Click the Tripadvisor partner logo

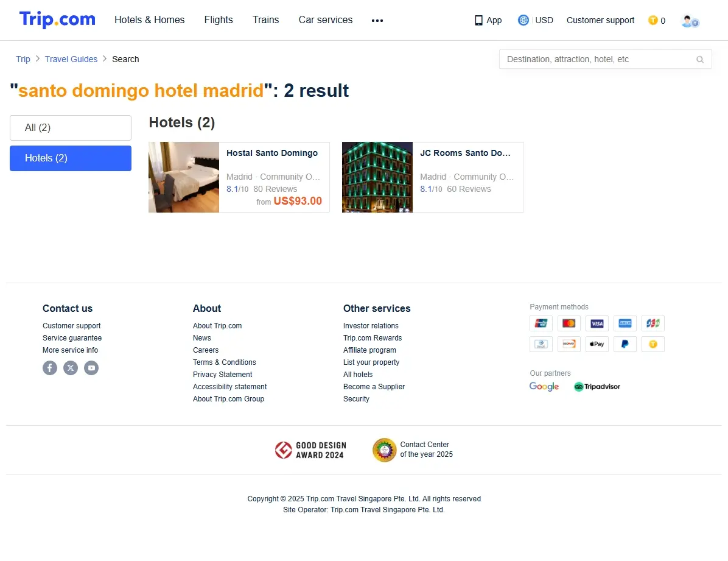pyautogui.click(x=597, y=387)
